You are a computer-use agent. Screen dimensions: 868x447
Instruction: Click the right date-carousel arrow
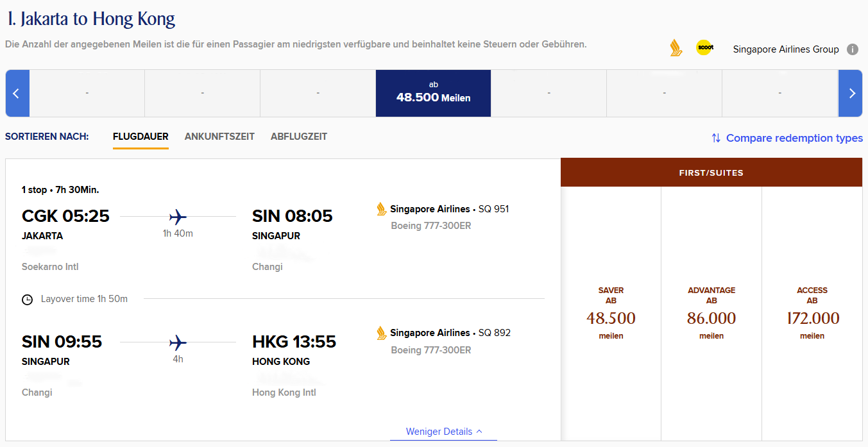pos(851,93)
